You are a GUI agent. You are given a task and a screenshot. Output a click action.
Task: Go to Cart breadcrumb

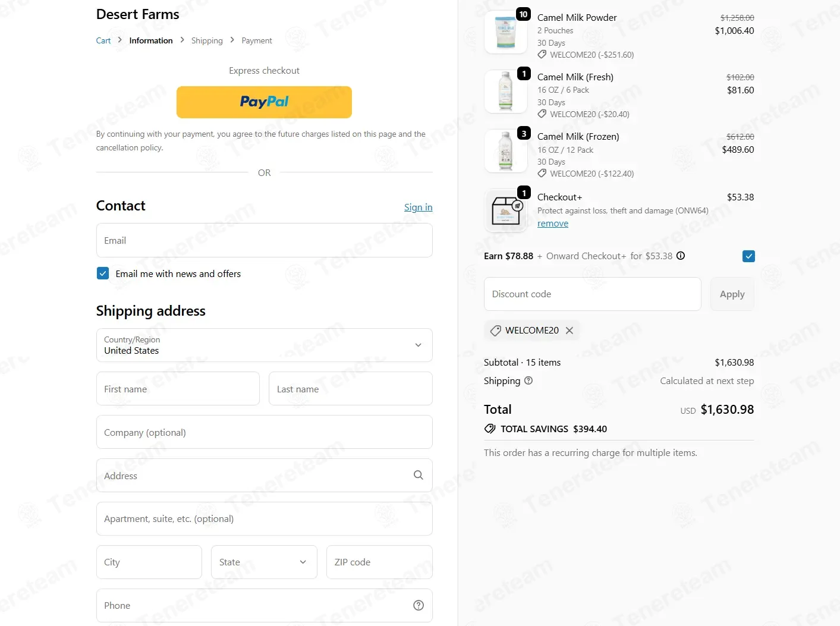[103, 40]
